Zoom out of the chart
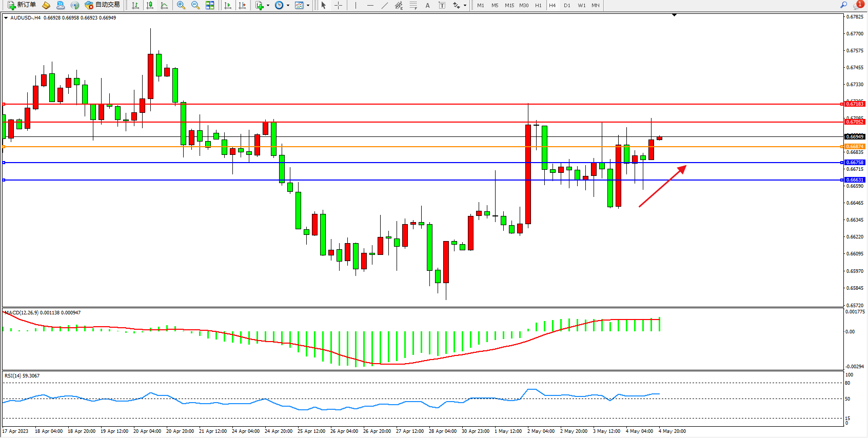 pos(195,5)
